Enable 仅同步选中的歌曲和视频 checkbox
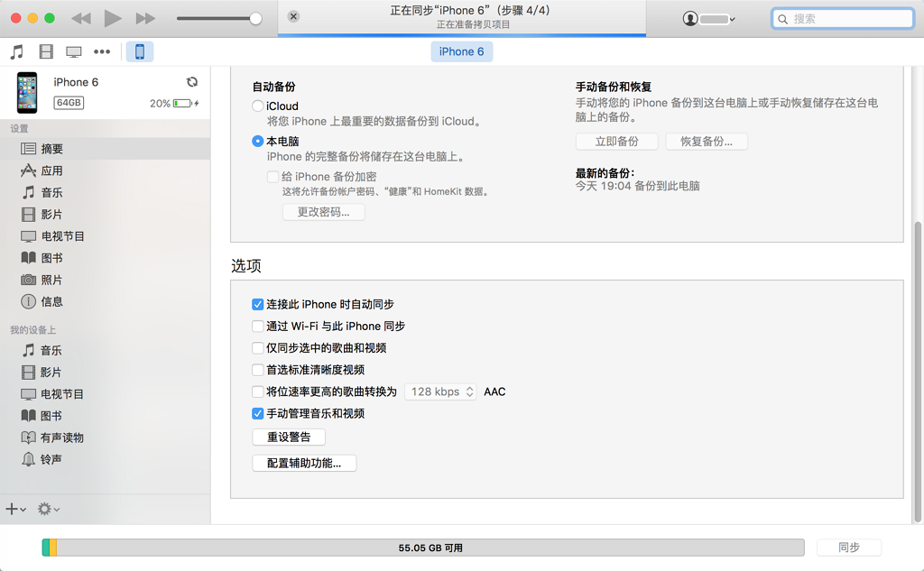 (257, 347)
